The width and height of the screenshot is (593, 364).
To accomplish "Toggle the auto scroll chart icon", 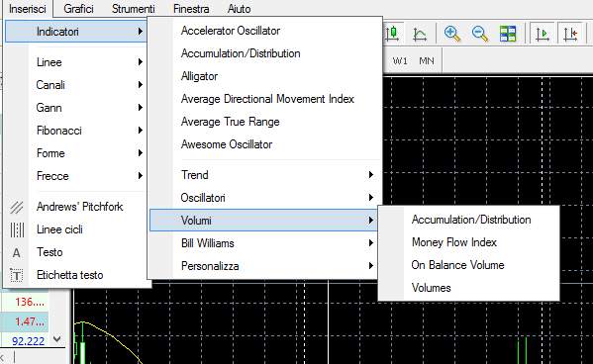I will click(542, 34).
